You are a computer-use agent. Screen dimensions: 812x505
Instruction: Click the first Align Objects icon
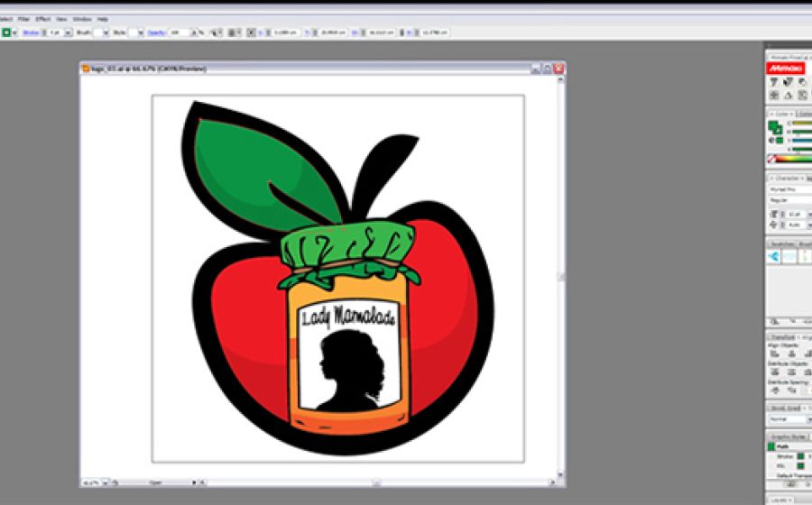click(x=774, y=353)
